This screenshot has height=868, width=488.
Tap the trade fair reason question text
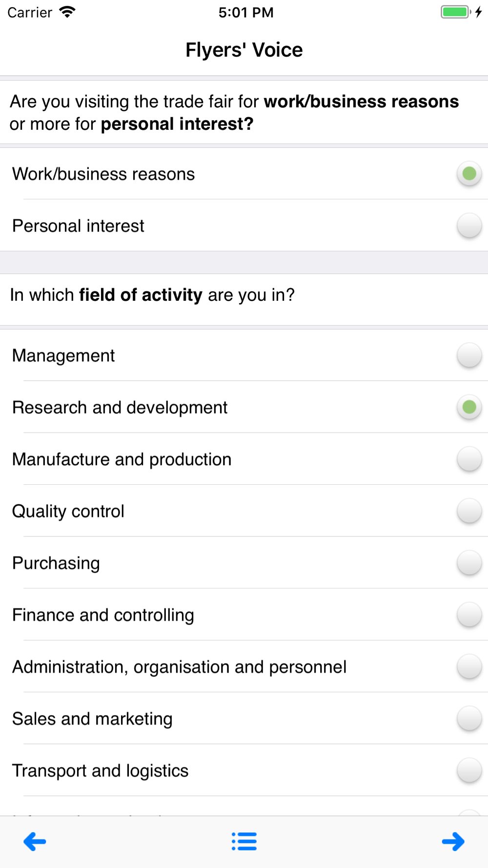pos(234,113)
